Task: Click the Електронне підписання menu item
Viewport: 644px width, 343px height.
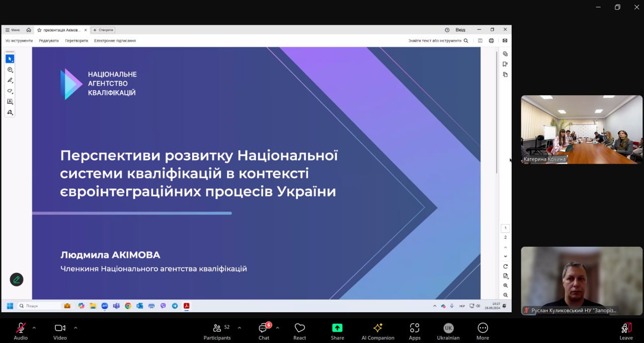Action: (x=115, y=41)
